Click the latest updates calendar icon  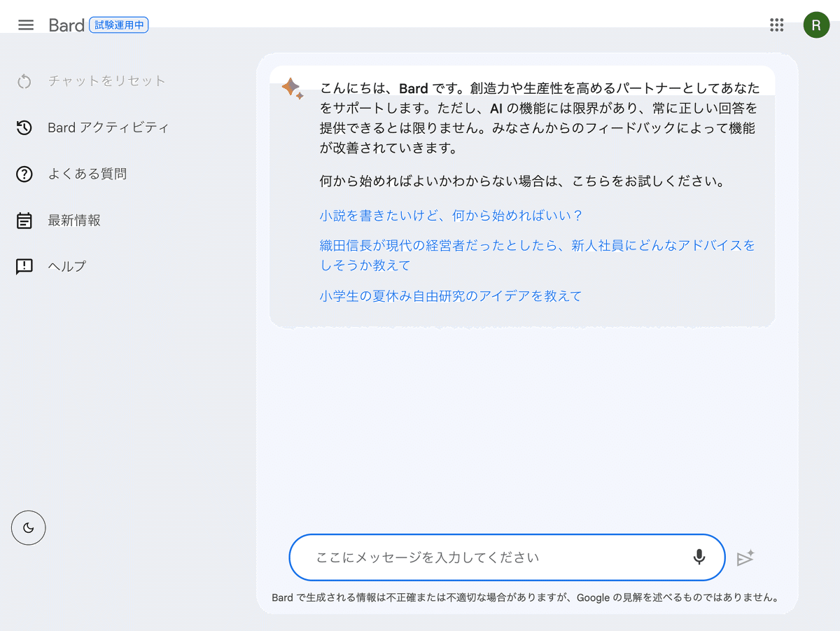tap(24, 221)
